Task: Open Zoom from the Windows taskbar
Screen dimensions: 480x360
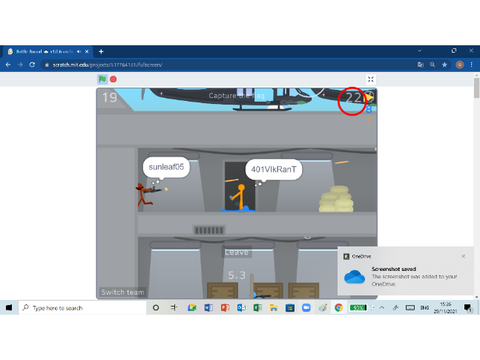Action: pos(306,308)
